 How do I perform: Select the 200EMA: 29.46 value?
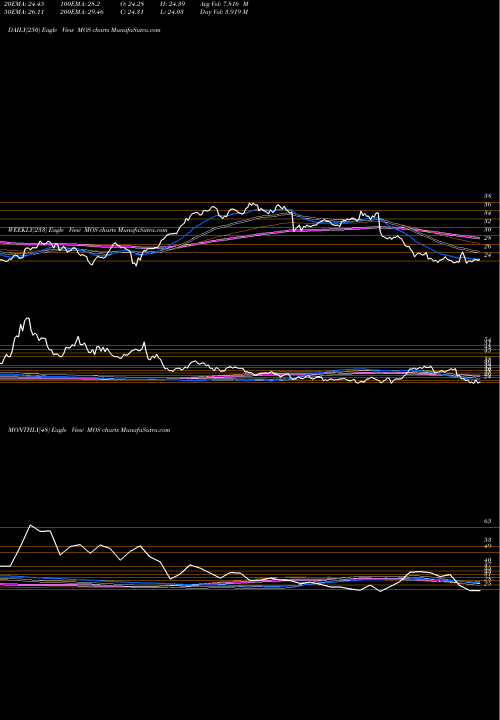coord(80,12)
